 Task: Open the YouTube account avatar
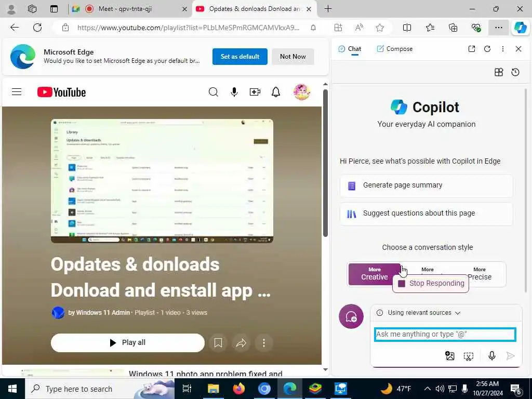[302, 92]
